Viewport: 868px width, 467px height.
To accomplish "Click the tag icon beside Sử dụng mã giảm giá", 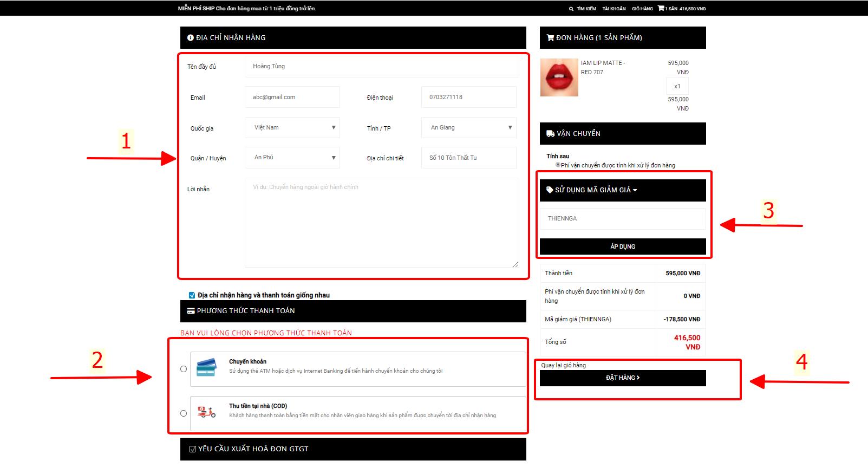I will coord(550,190).
